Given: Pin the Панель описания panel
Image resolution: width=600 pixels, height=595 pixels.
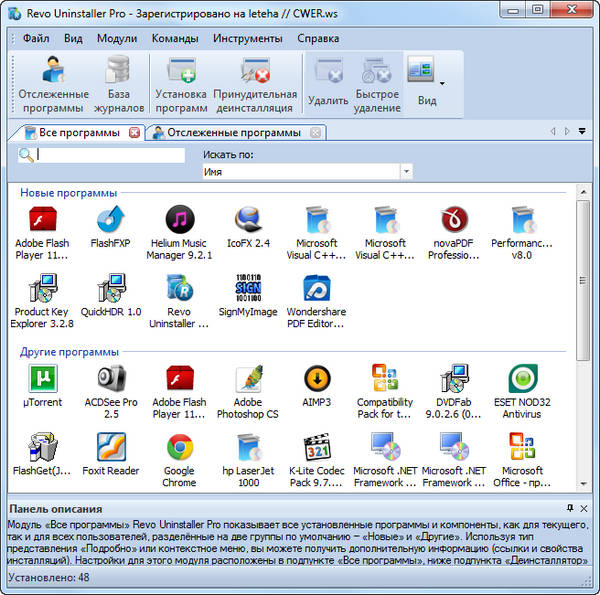Looking at the screenshot, I should [570, 508].
